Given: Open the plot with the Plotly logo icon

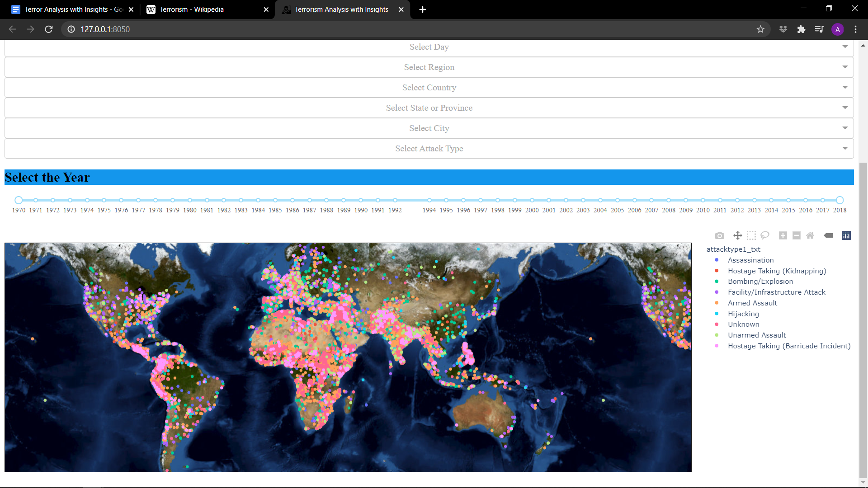Looking at the screenshot, I should tap(845, 235).
